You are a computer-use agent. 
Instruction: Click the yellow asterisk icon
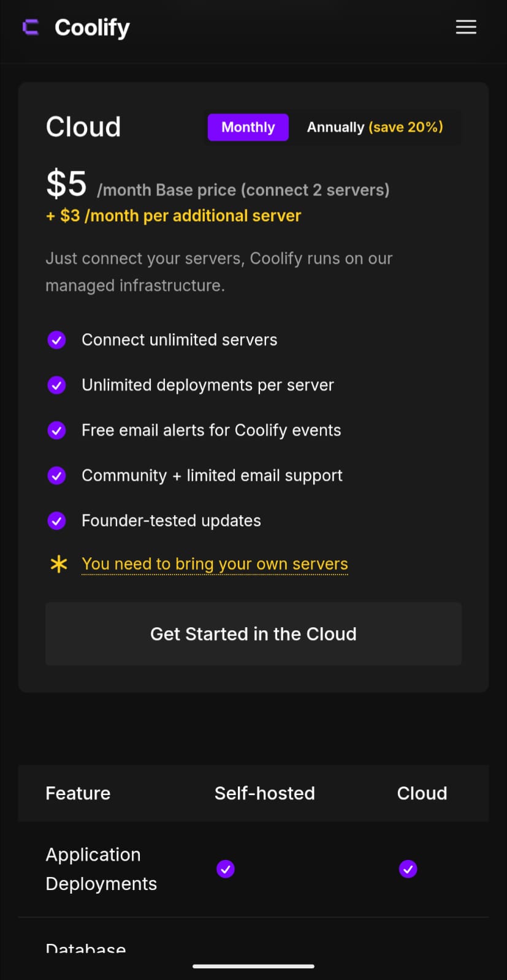point(59,564)
